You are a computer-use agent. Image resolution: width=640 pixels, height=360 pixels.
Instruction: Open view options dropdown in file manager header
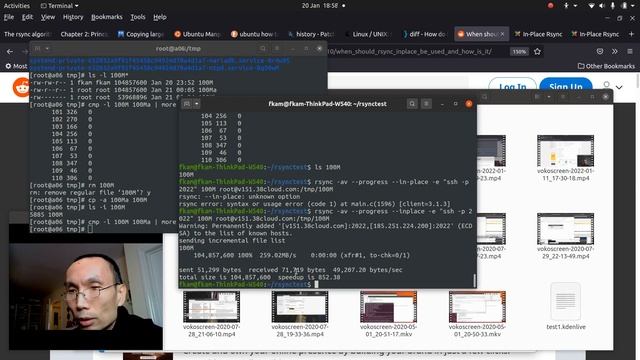click(549, 97)
